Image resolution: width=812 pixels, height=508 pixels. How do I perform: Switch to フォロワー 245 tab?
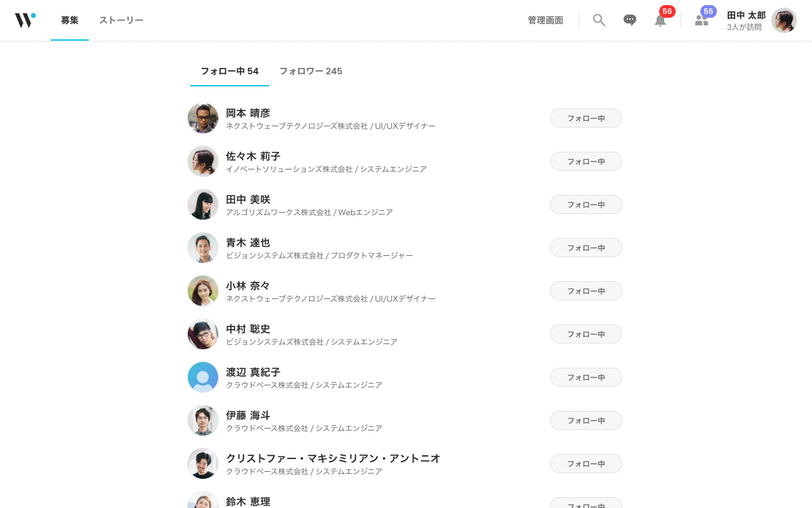(311, 71)
